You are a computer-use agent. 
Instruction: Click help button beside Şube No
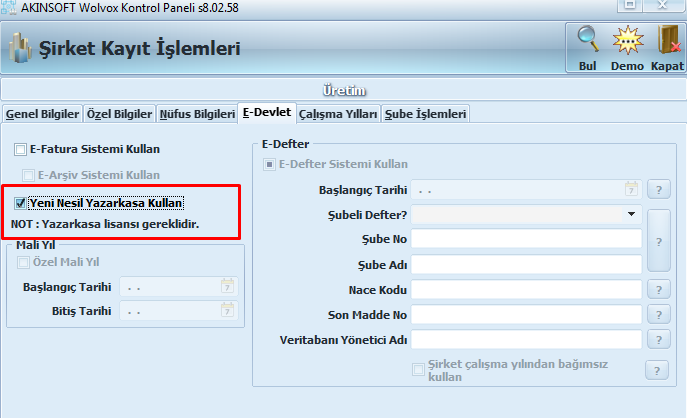pyautogui.click(x=659, y=241)
